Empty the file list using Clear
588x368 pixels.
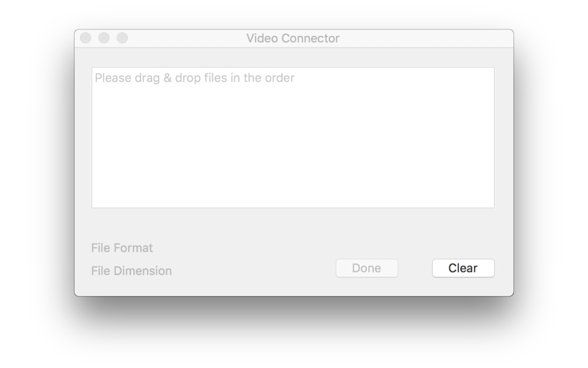(463, 268)
